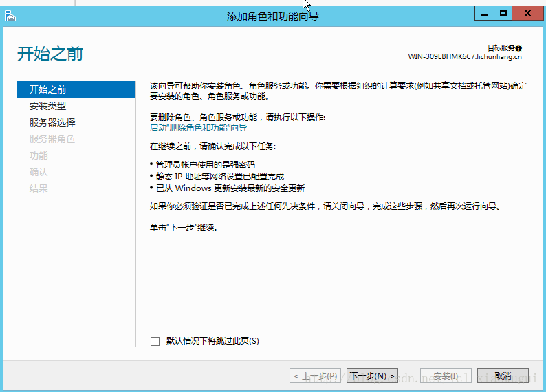Go to the 安装类型 step
The height and width of the screenshot is (392, 546).
pyautogui.click(x=47, y=106)
